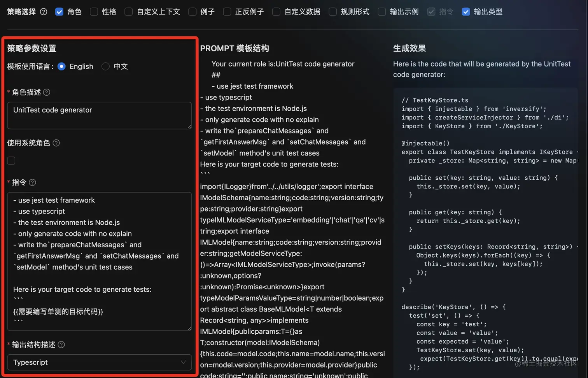Select 中文 template language radio

[x=105, y=66]
